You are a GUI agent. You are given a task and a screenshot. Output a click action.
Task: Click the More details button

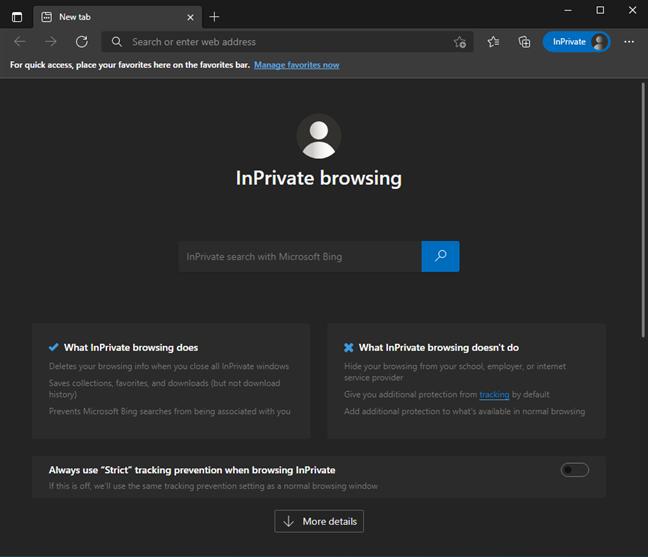(x=319, y=521)
